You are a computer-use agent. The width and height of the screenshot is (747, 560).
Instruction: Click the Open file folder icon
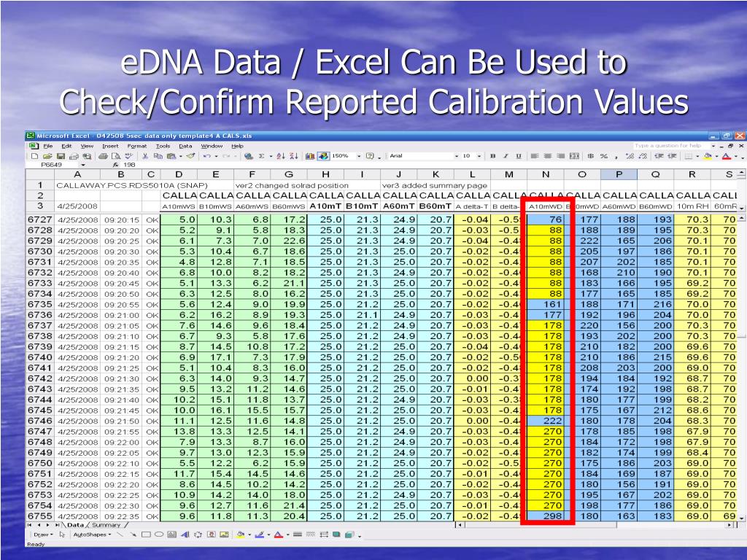click(47, 156)
